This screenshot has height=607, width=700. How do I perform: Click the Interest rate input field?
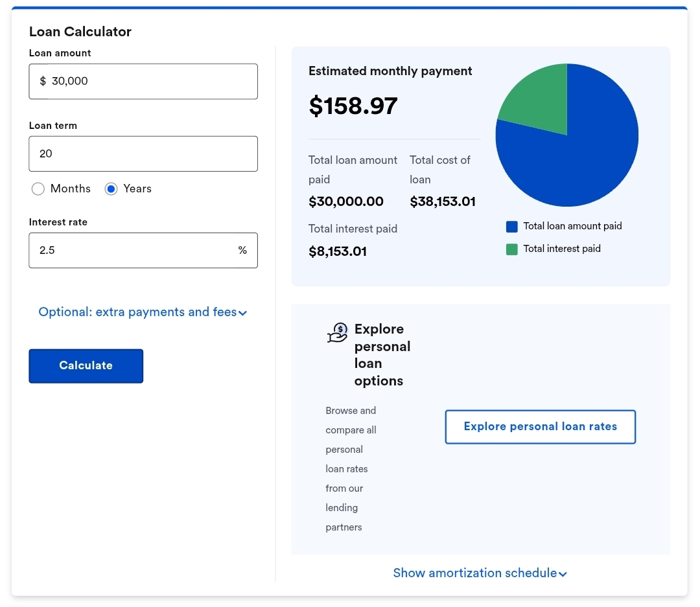tap(143, 251)
